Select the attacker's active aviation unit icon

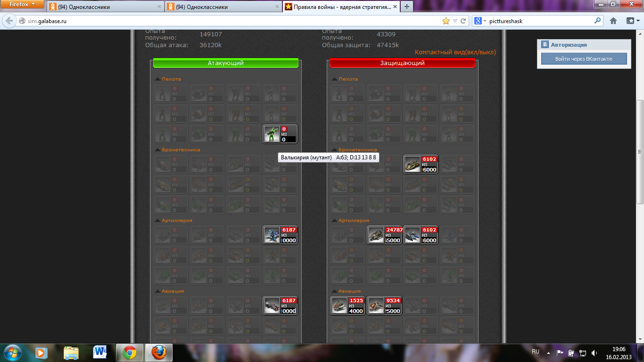tap(272, 305)
